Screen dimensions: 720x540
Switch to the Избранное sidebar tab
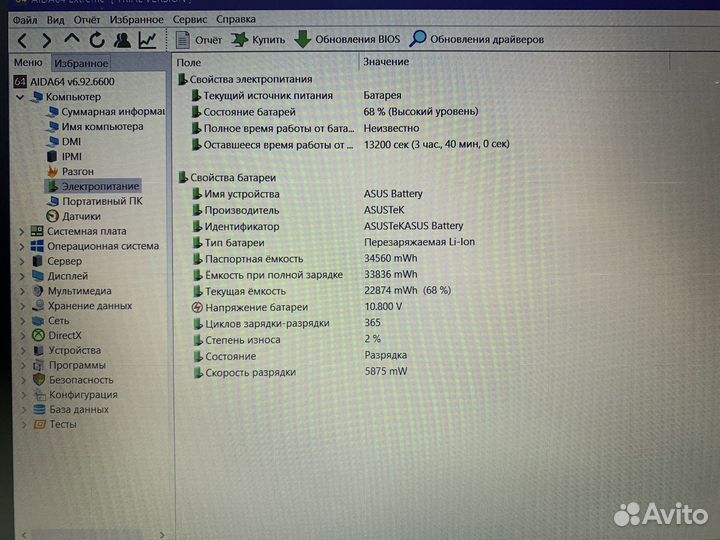[x=81, y=63]
